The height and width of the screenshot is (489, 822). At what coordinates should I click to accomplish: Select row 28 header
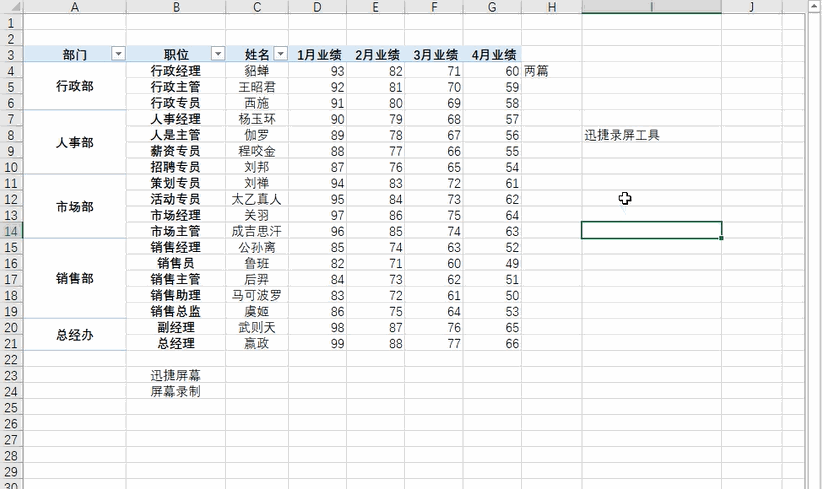point(11,456)
